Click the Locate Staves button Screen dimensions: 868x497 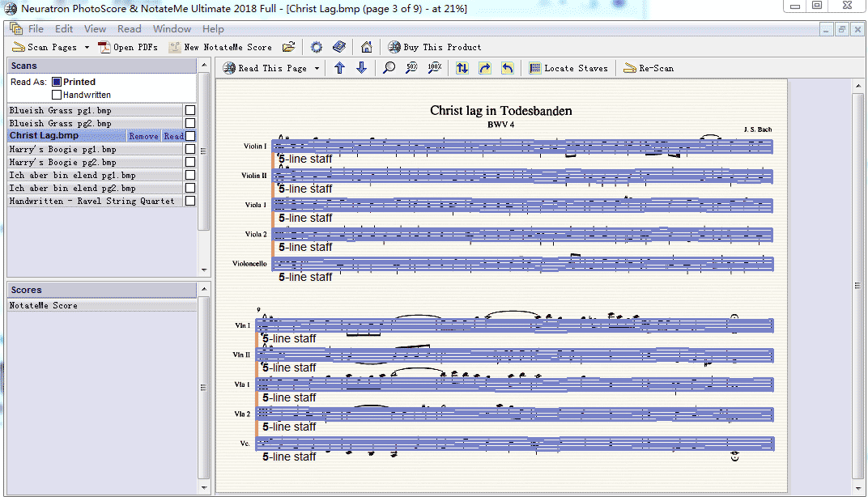(x=568, y=68)
